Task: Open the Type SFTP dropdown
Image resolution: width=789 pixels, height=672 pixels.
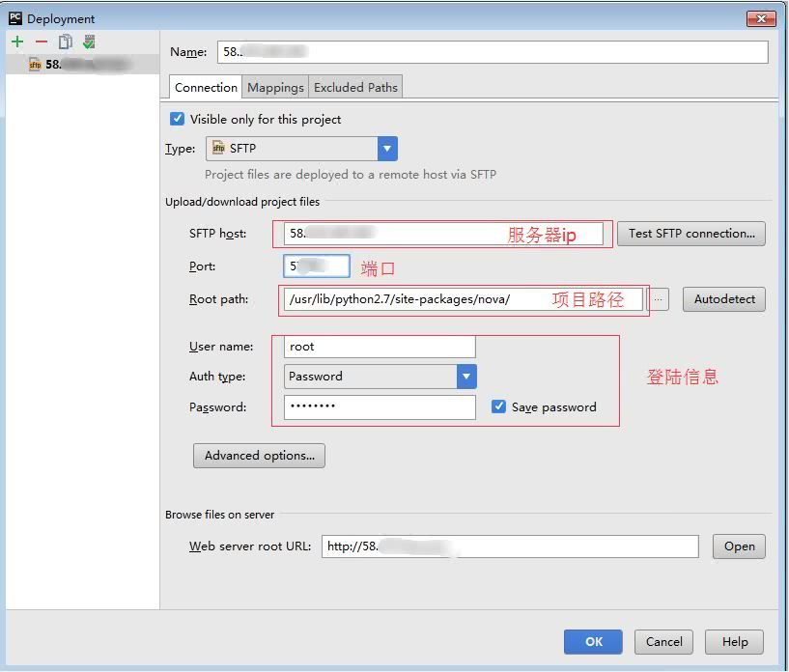Action: 301,149
